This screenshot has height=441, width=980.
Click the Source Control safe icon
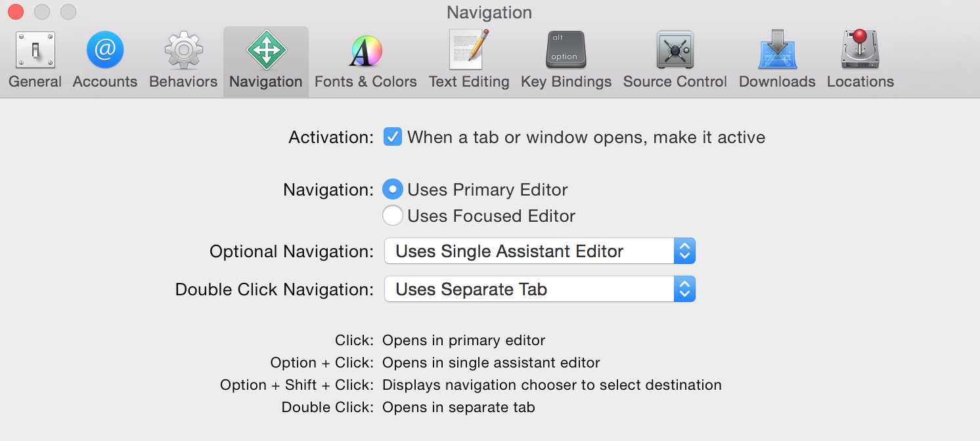[675, 50]
